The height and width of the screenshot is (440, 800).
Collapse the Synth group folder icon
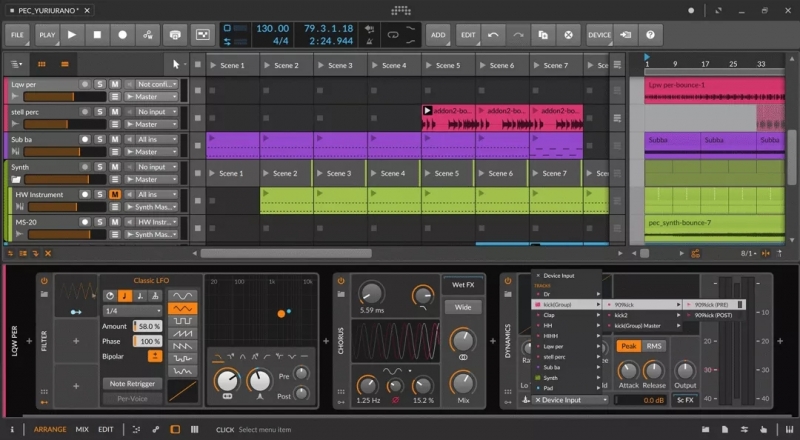pos(16,179)
